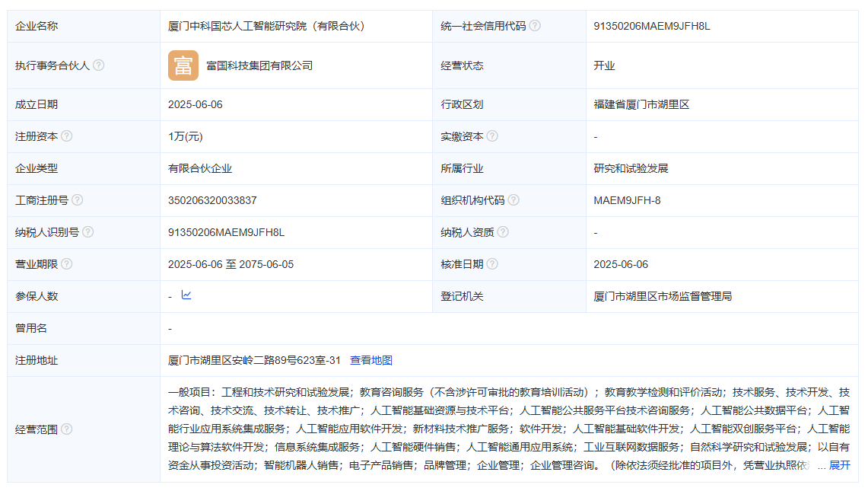Screen dimensions: 868x488
Task: Select credit code 91350206MAEM9JFH8L in top row
Action: tap(651, 26)
